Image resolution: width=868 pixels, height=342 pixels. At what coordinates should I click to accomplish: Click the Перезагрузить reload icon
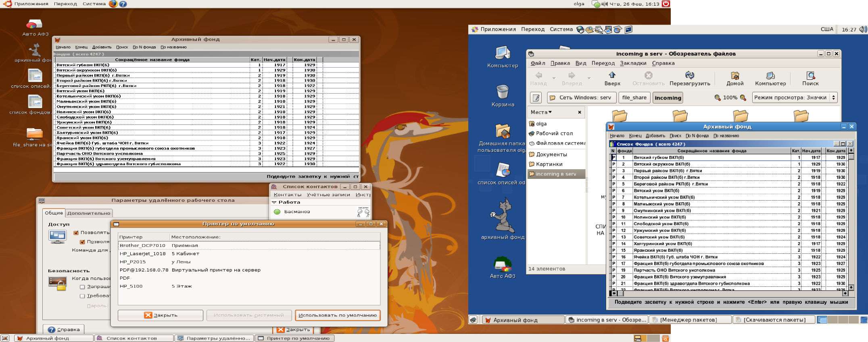tap(689, 76)
